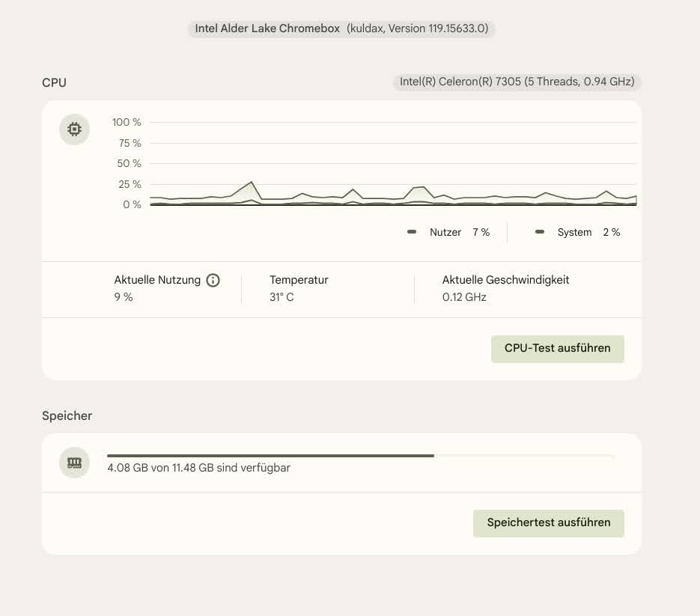Screen dimensions: 700x616
Task: Click the System 2 % legend text
Action: 588,233
